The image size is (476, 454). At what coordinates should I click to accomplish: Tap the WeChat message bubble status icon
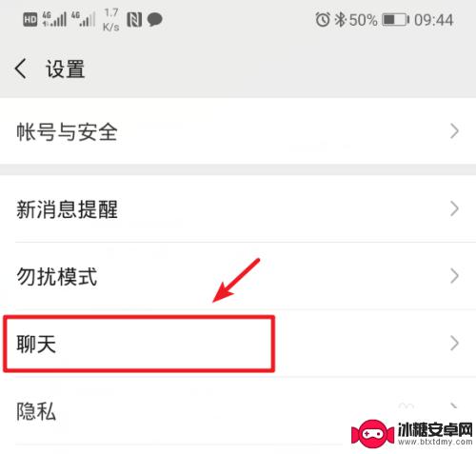pos(155,20)
